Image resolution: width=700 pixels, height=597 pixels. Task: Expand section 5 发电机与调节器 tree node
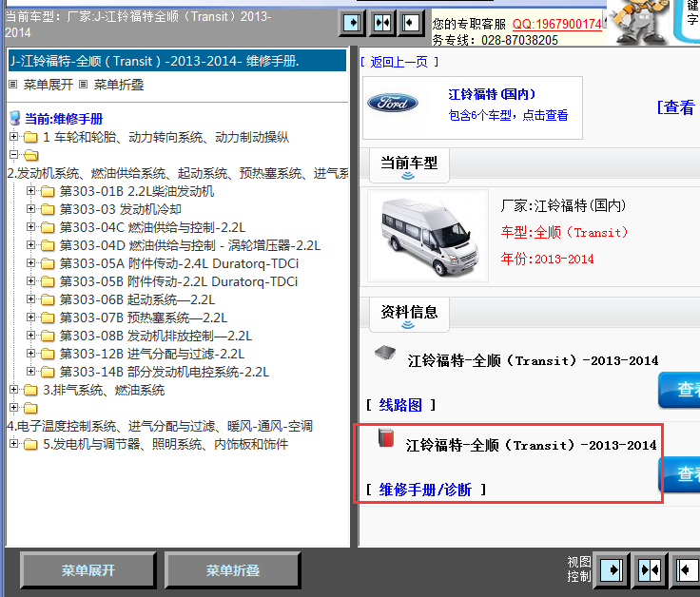tap(14, 444)
